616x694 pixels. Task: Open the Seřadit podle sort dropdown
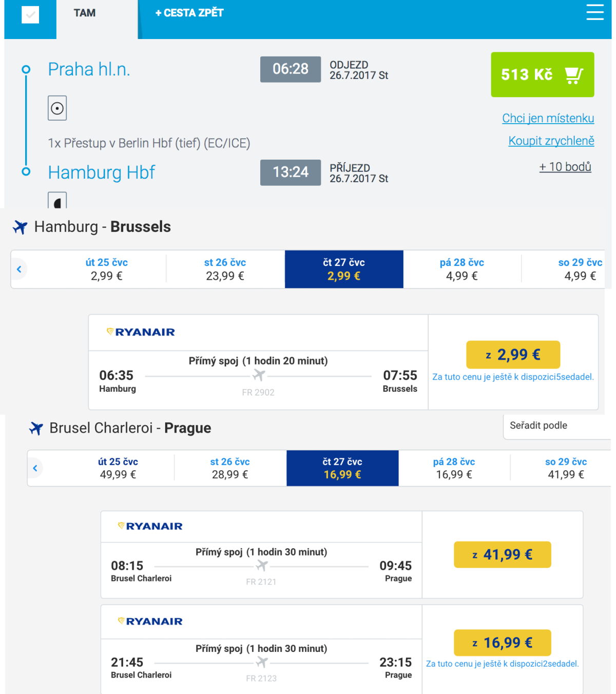[x=557, y=426]
